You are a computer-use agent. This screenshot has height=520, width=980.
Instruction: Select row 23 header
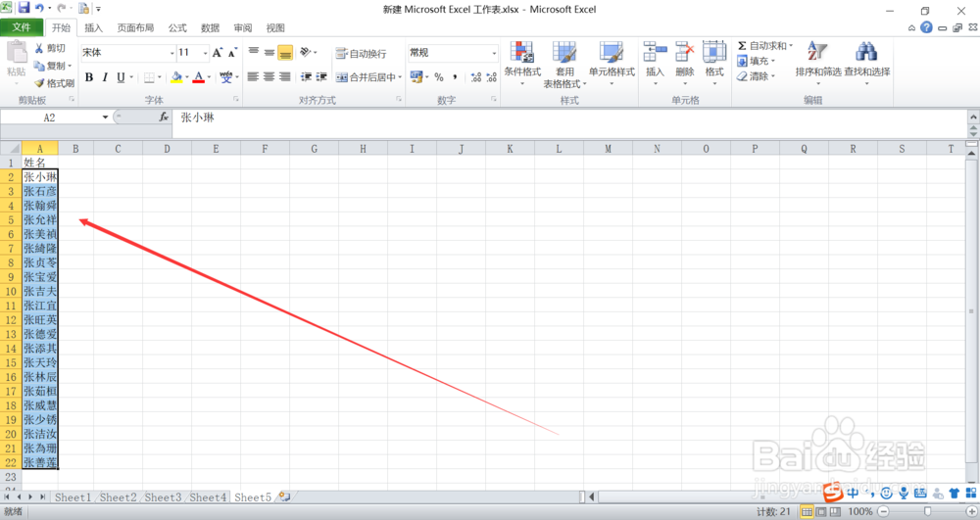click(11, 477)
